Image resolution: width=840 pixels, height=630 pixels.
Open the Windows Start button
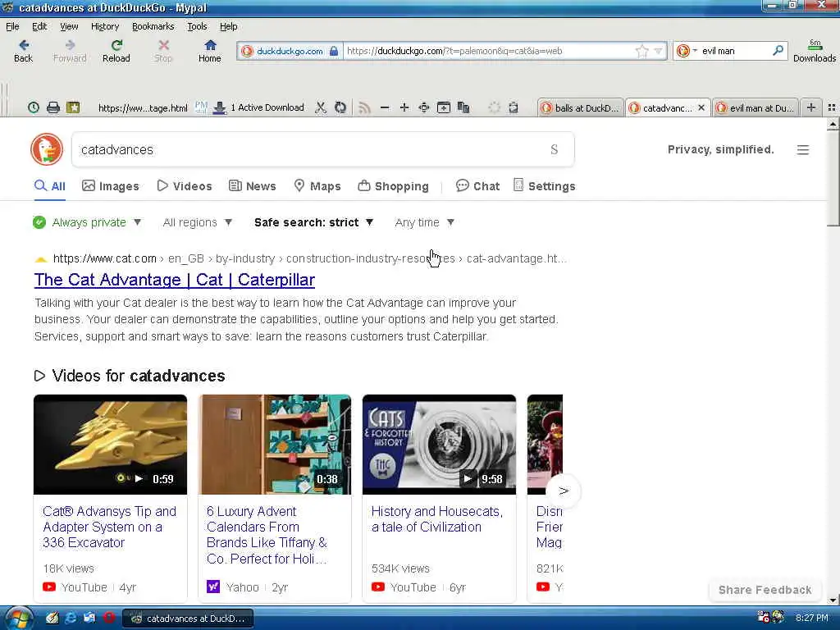pos(18,619)
